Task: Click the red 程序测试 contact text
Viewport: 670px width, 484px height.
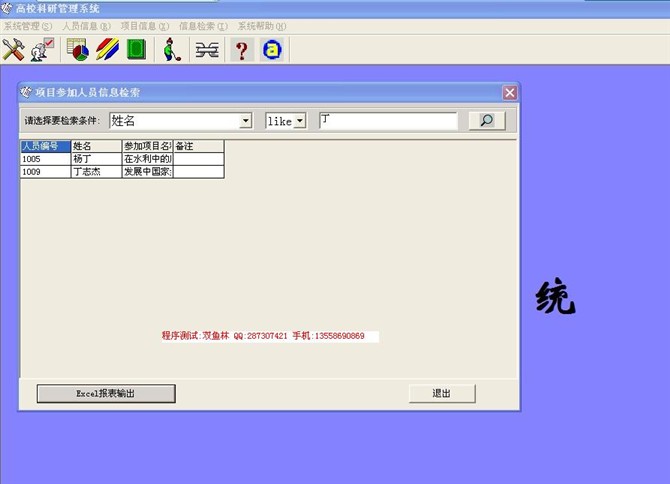Action: [x=263, y=336]
